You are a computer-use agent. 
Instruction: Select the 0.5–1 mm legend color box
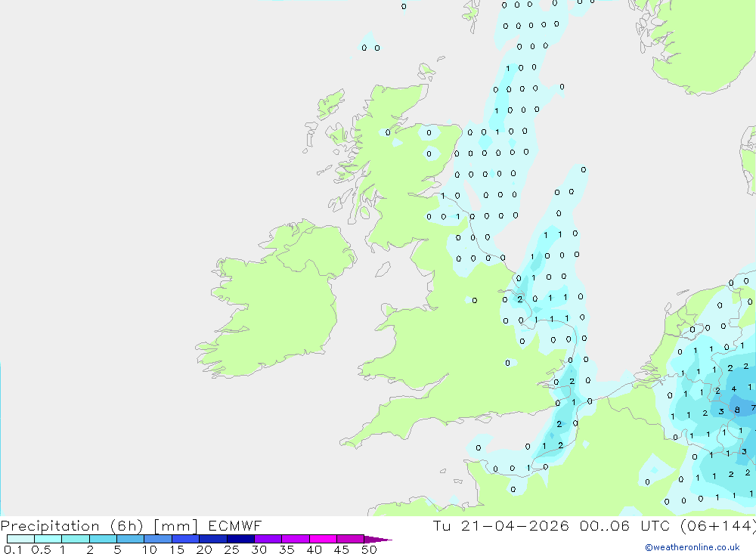pyautogui.click(x=48, y=539)
